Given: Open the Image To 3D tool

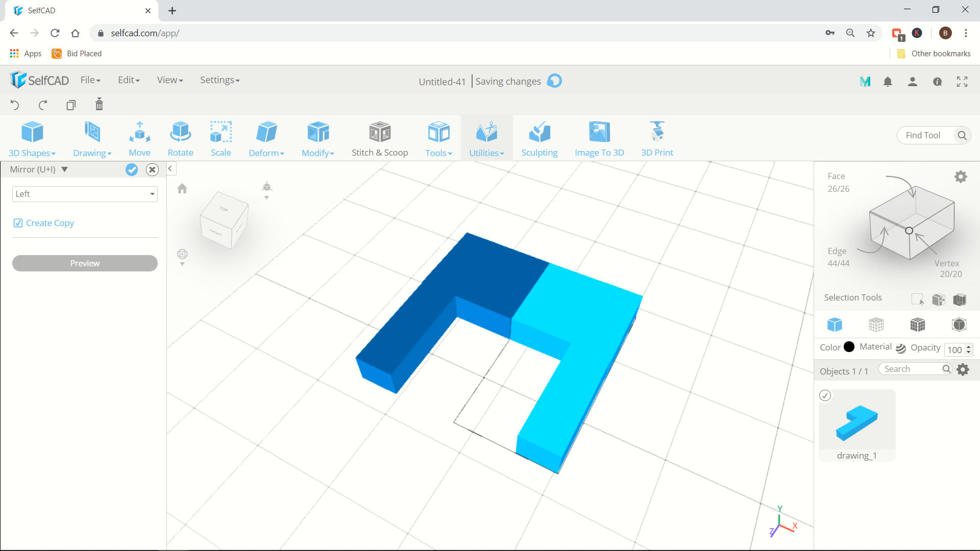Looking at the screenshot, I should coord(599,139).
